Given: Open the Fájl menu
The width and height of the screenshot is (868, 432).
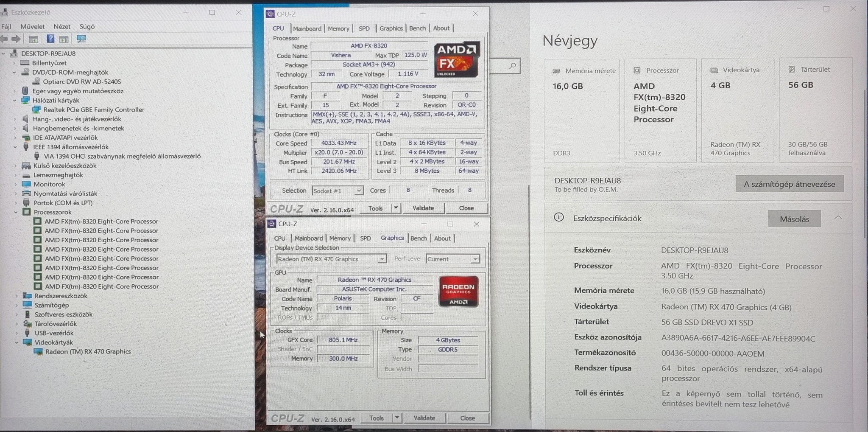Looking at the screenshot, I should (6, 26).
